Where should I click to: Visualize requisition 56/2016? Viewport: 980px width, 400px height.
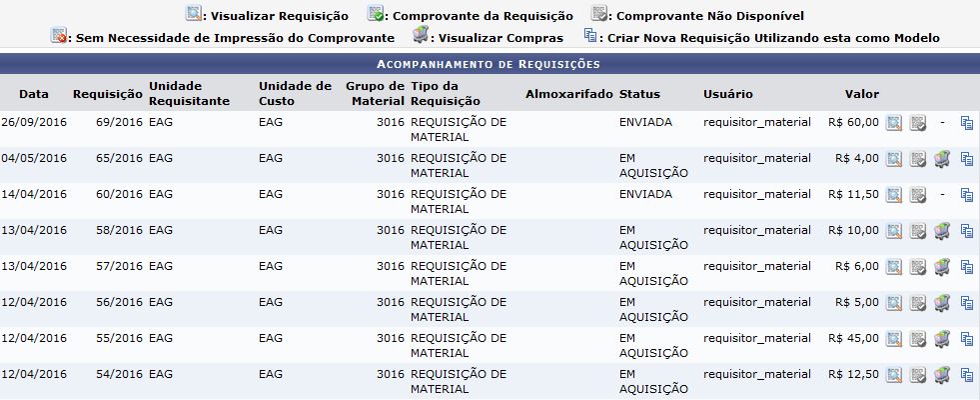click(894, 303)
